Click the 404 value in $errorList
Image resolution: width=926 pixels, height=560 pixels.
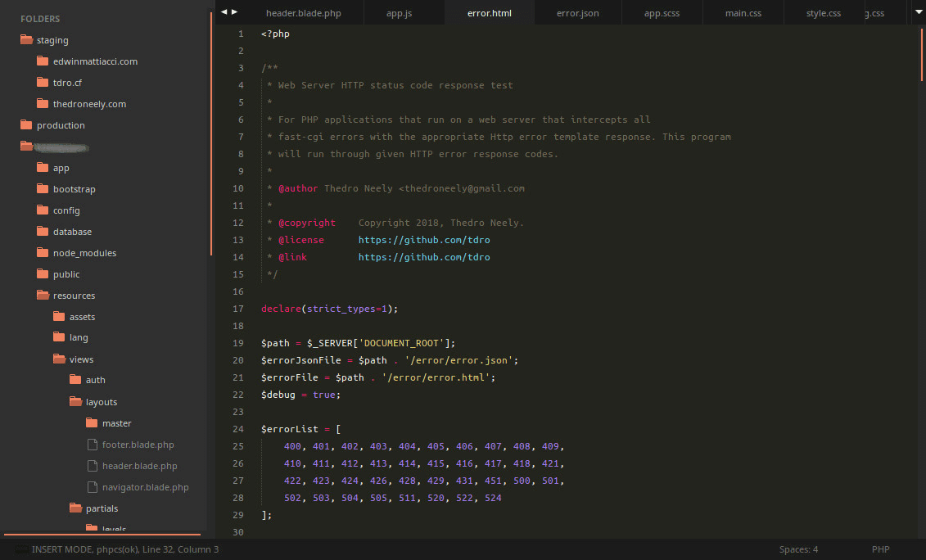coord(407,446)
